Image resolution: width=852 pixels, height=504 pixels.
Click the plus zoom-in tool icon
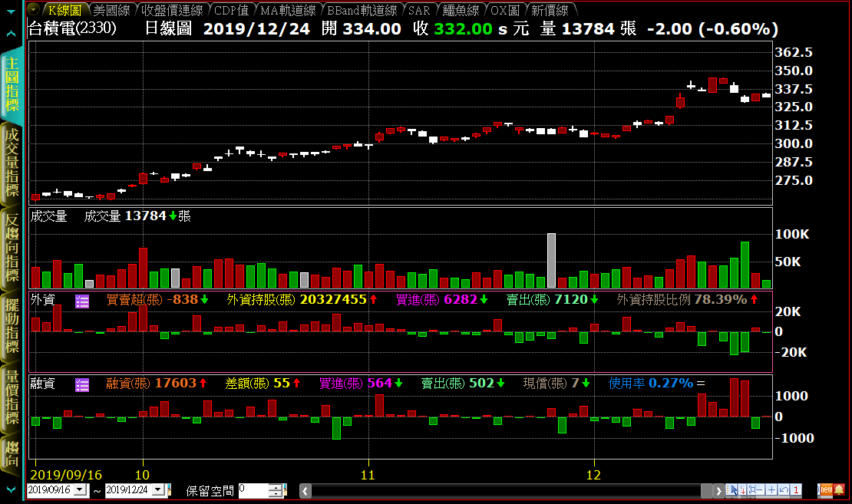pyautogui.click(x=771, y=490)
